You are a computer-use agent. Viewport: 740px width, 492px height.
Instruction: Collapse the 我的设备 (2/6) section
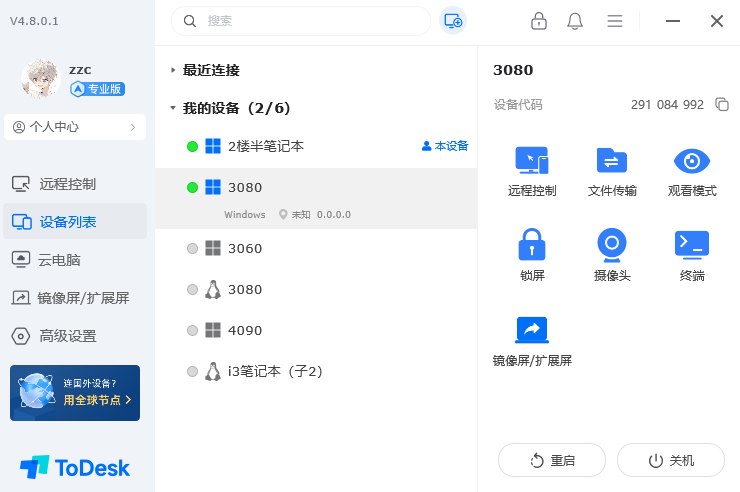coord(173,108)
